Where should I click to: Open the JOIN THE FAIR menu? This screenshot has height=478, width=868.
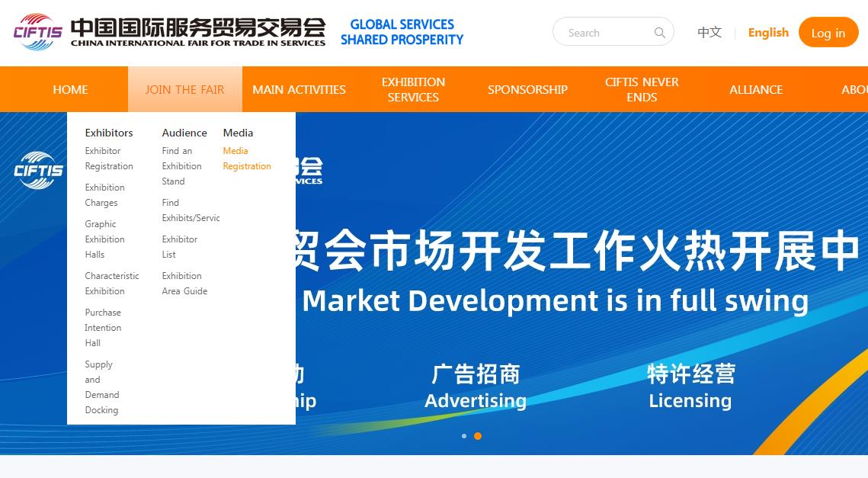[185, 90]
